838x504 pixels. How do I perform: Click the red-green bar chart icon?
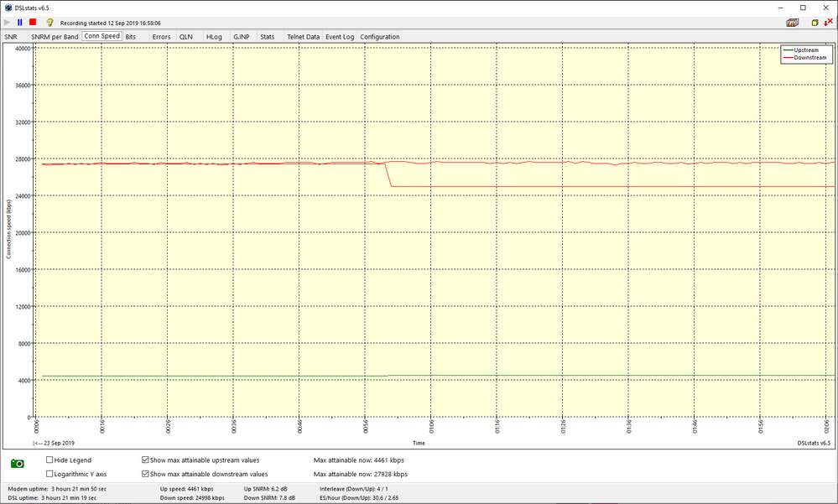(x=793, y=23)
